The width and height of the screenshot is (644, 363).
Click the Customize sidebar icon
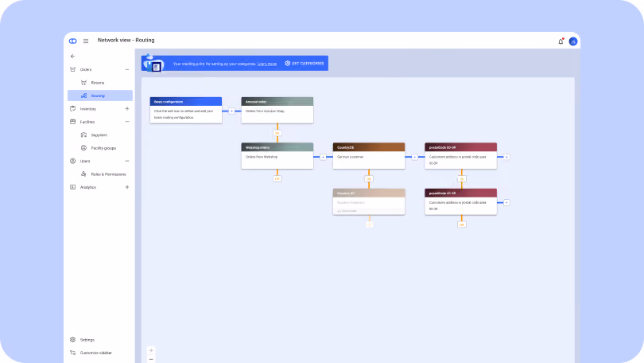tap(72, 353)
